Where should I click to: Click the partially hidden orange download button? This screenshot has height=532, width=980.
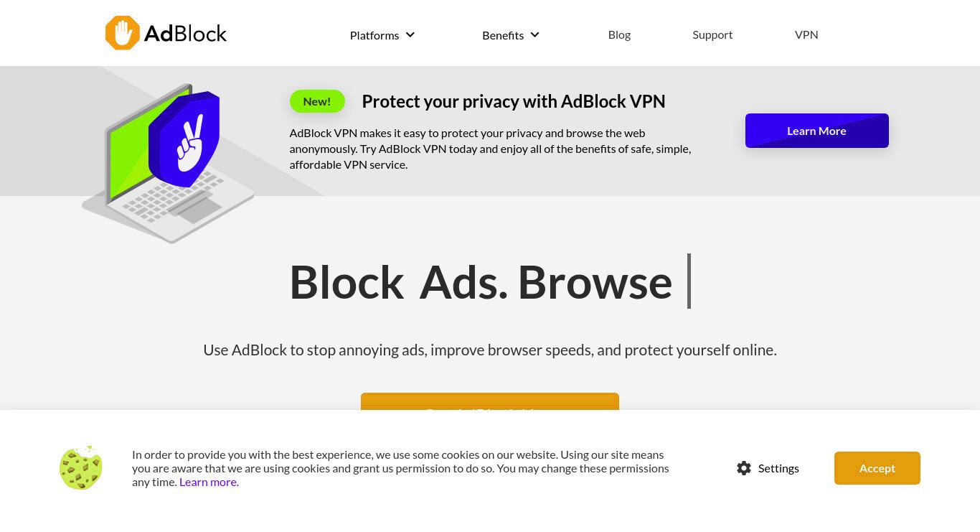tap(490, 401)
